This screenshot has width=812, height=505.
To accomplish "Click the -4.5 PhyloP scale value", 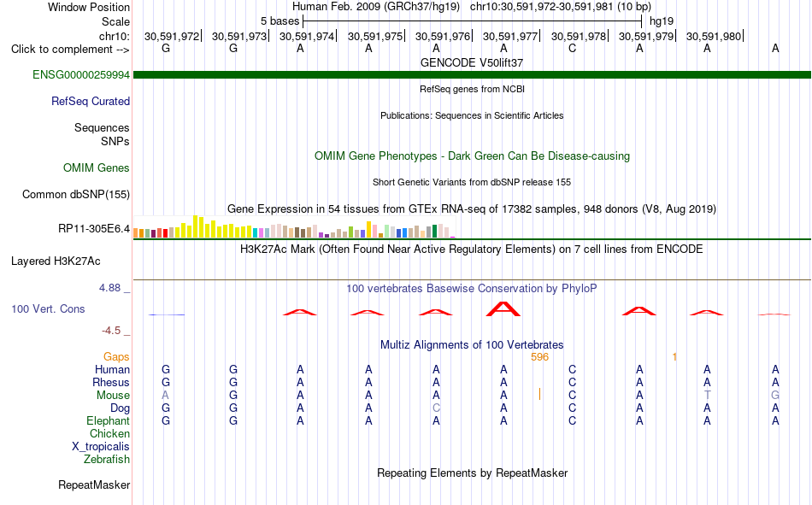I will point(111,331).
